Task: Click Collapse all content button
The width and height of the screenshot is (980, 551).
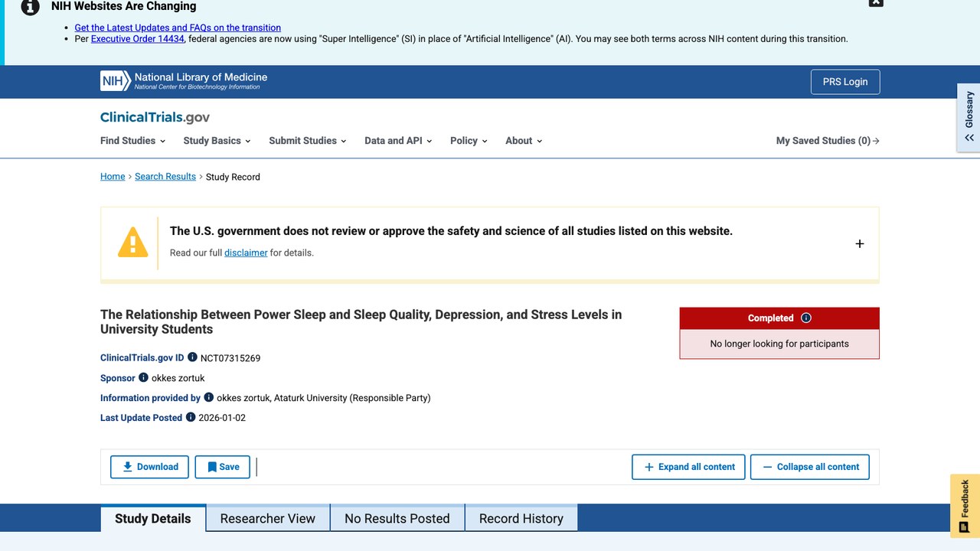Action: coord(810,467)
